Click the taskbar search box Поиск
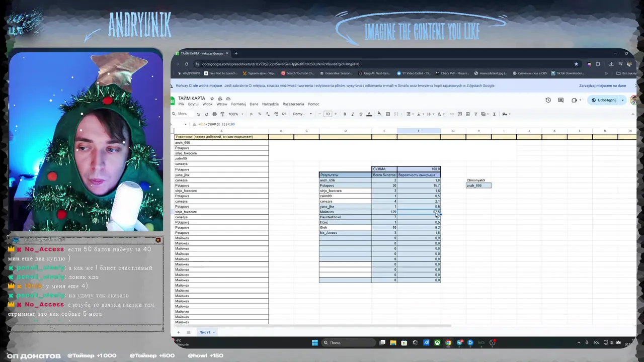Viewport: 644px width, 362px height. (x=349, y=343)
